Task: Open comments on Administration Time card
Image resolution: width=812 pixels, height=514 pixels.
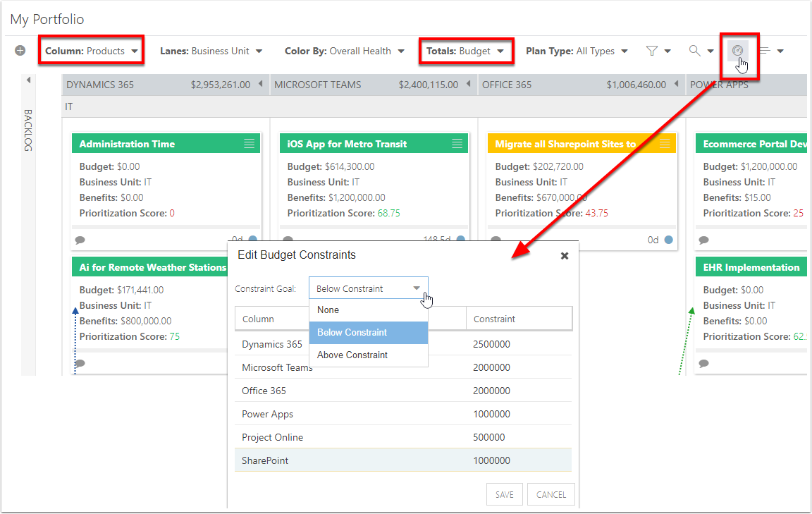Action: click(x=80, y=240)
